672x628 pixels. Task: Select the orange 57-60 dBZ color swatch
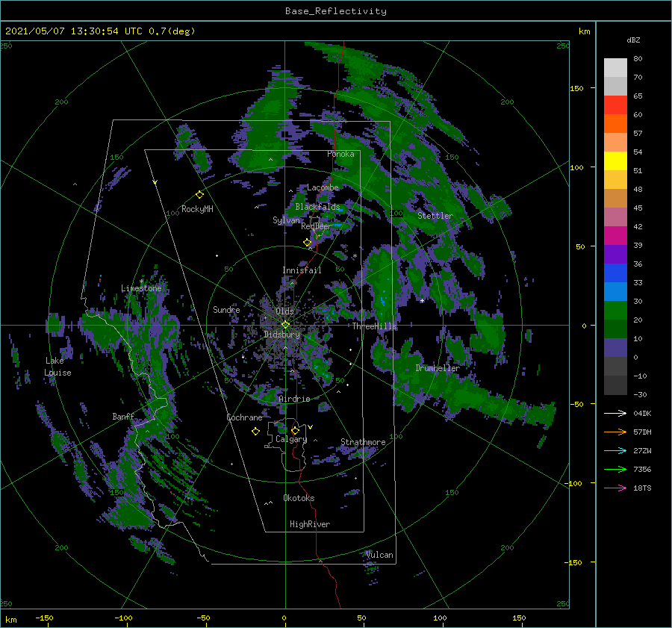point(615,124)
